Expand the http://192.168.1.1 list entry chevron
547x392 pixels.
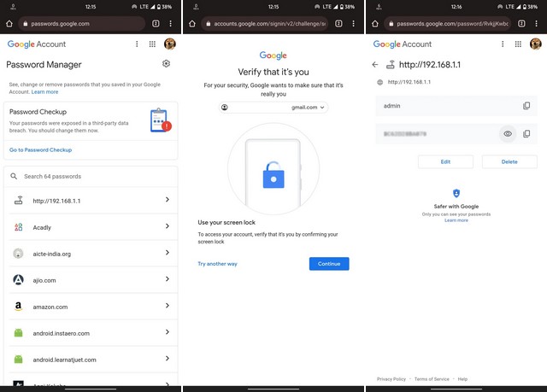168,199
